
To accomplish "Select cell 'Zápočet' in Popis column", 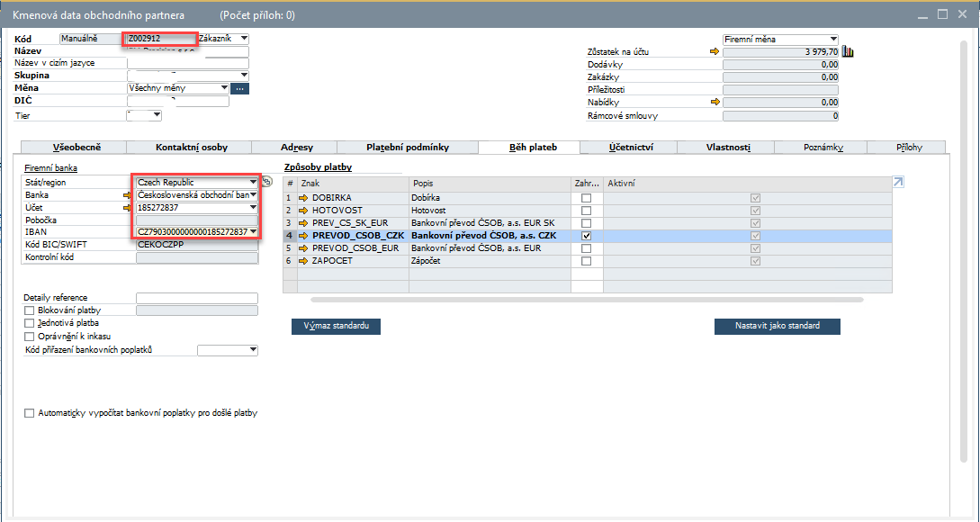I will pos(490,261).
